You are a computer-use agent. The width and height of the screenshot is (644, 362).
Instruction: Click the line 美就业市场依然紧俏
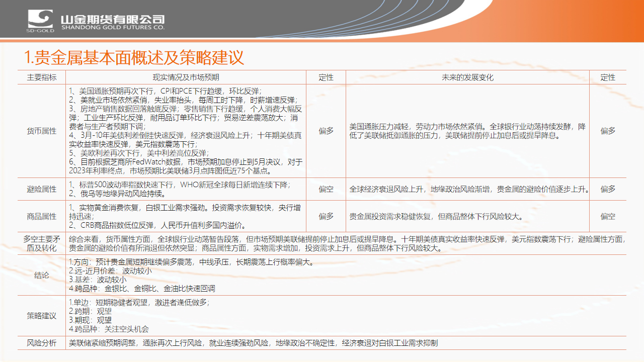[183, 100]
